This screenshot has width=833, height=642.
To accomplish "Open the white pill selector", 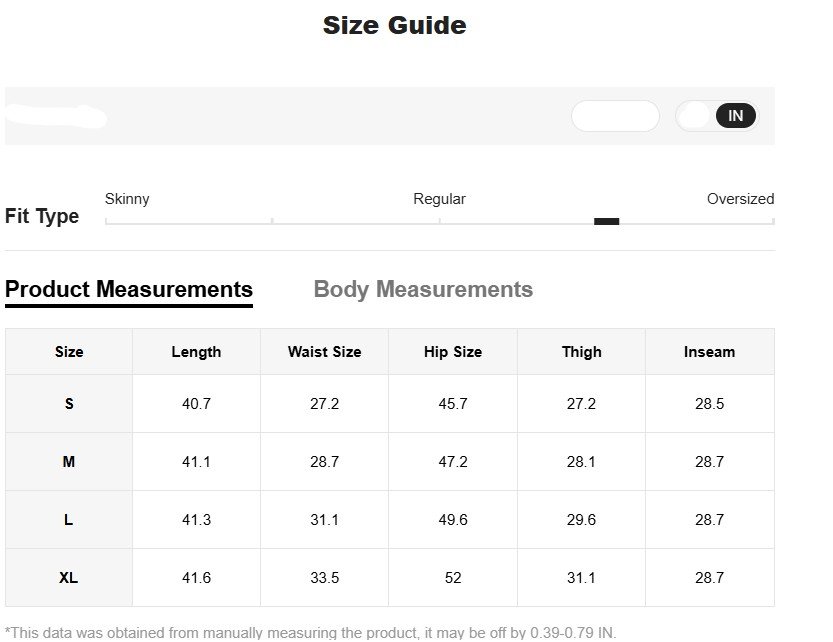I will [615, 116].
